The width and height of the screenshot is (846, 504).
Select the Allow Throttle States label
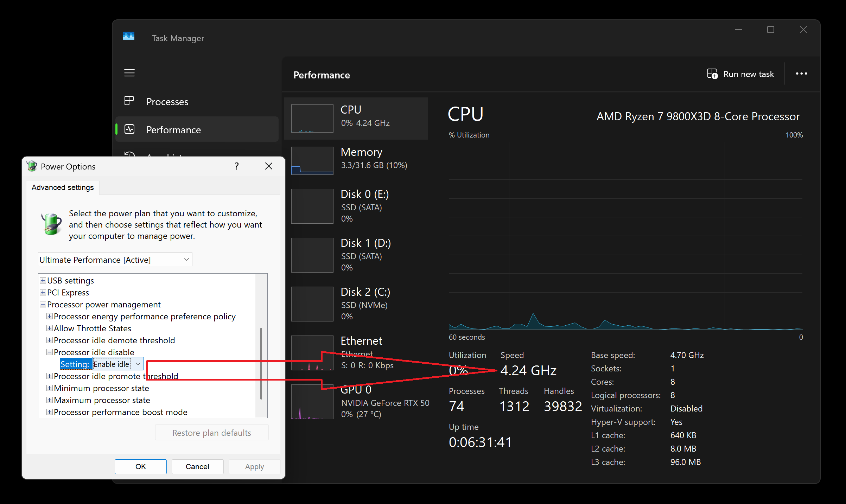click(93, 328)
